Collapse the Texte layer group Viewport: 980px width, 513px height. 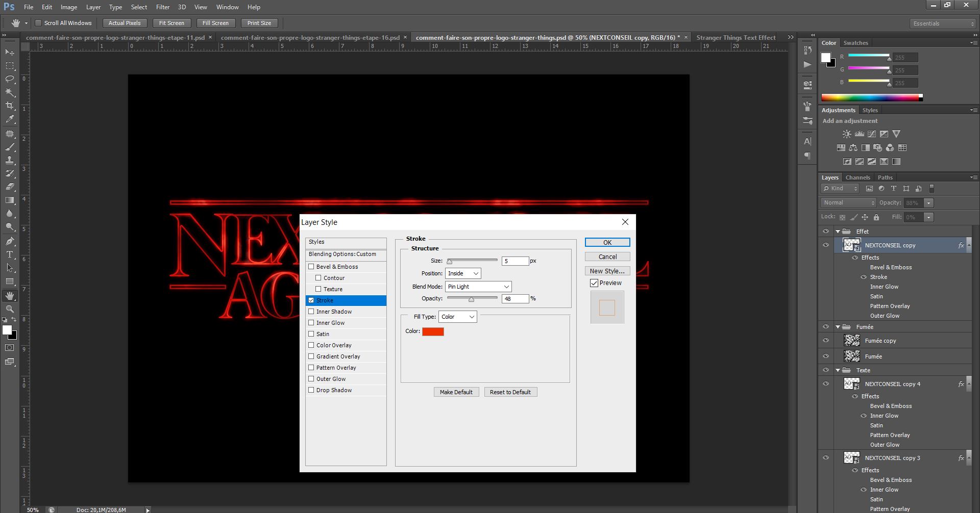pyautogui.click(x=838, y=370)
